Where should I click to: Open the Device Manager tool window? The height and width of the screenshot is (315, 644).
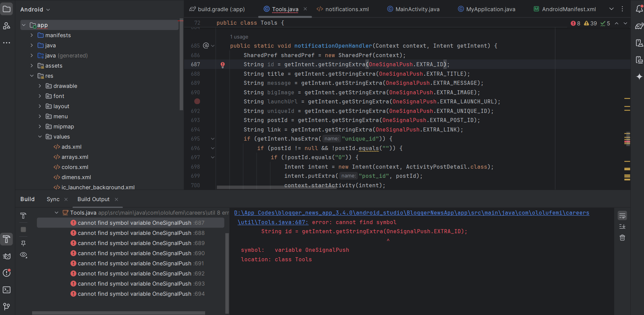pyautogui.click(x=639, y=43)
